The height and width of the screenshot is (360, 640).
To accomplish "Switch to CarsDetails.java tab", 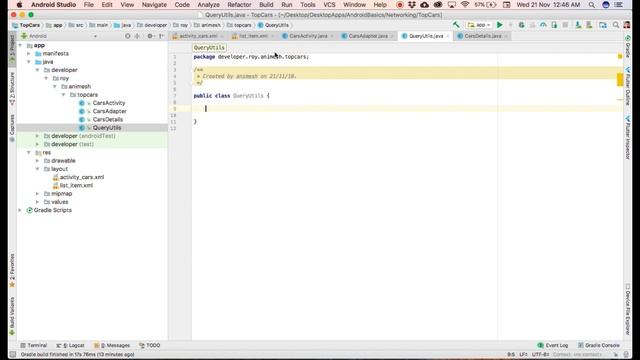I will click(x=482, y=36).
